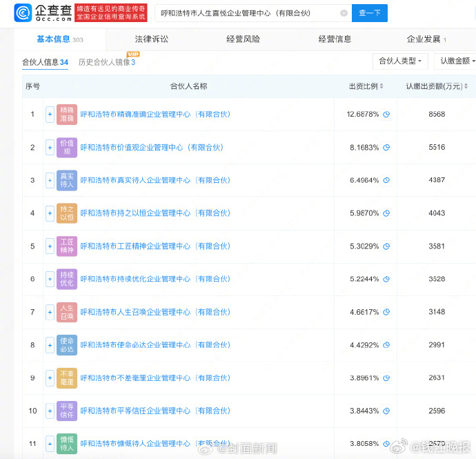476x459 pixels.
Task: Open the 法律诉讼 tab
Action: (x=152, y=39)
